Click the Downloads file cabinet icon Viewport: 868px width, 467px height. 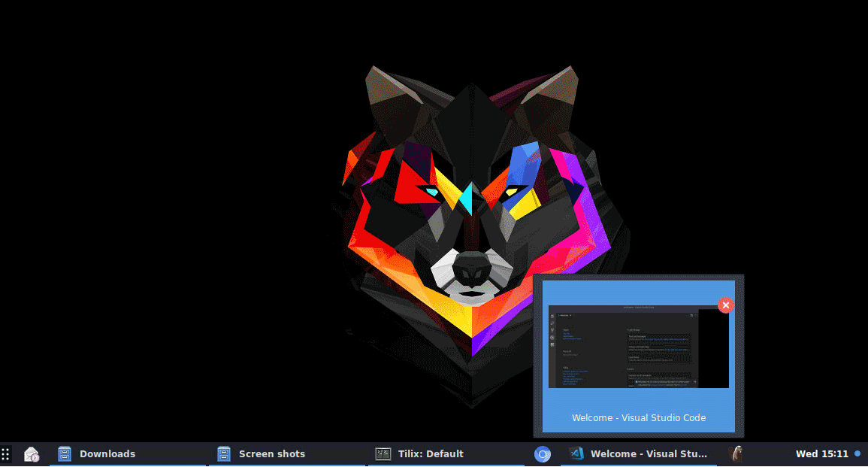coord(65,454)
